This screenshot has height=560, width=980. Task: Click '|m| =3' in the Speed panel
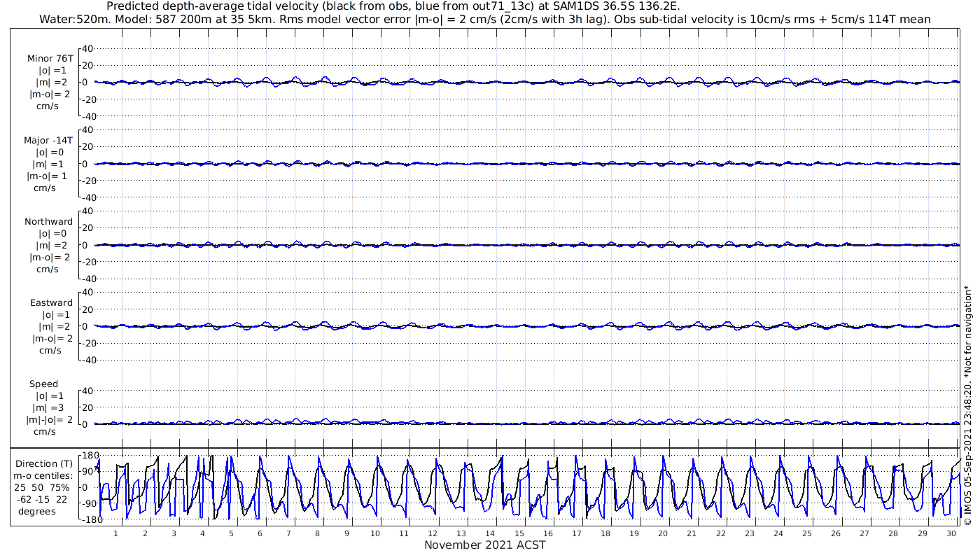pyautogui.click(x=50, y=407)
